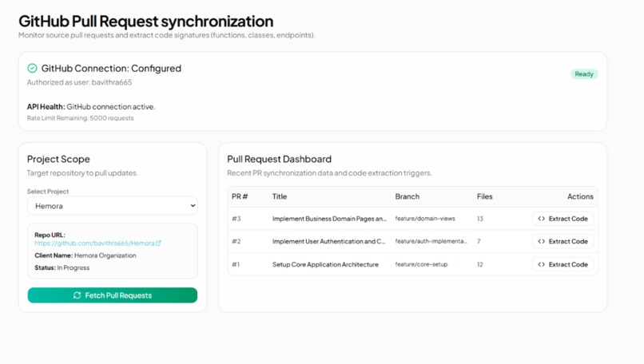Click branch 'feature/auth-implementa...'

pos(431,241)
